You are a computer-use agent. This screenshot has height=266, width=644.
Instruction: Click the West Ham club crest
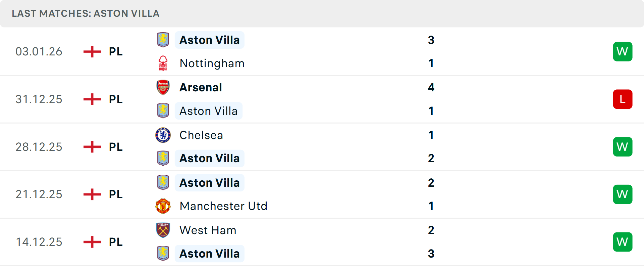pyautogui.click(x=163, y=230)
